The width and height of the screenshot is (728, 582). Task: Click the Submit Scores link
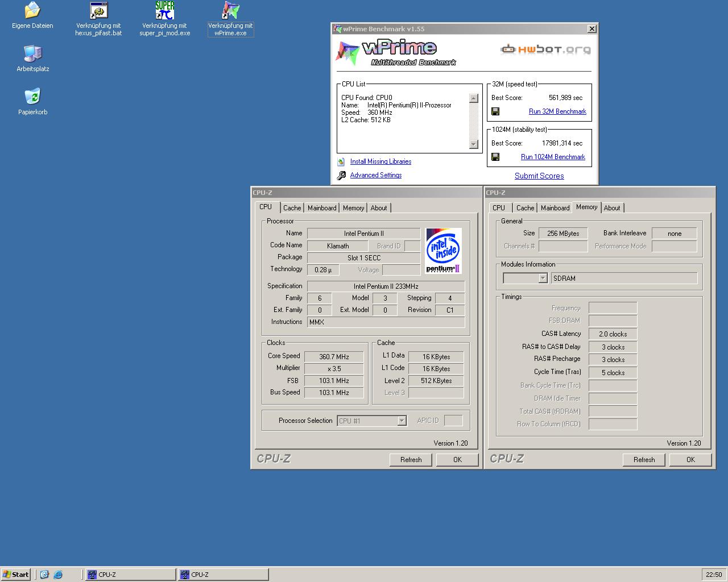pos(539,176)
